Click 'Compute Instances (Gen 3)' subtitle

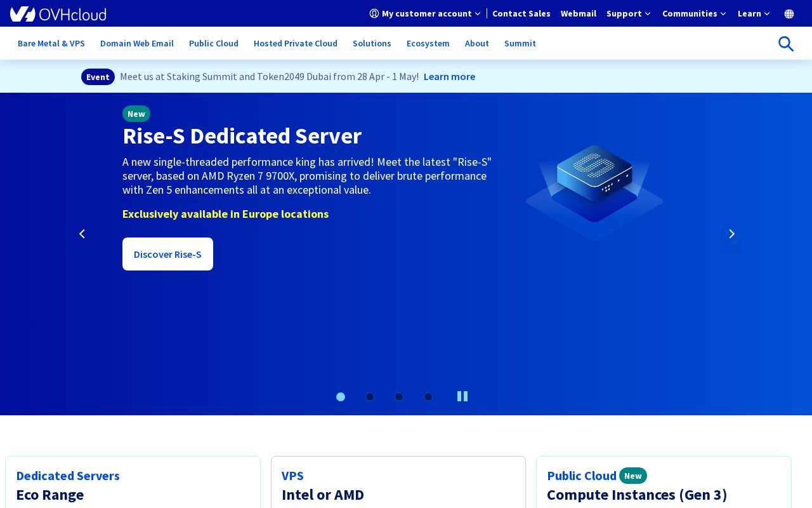(637, 495)
